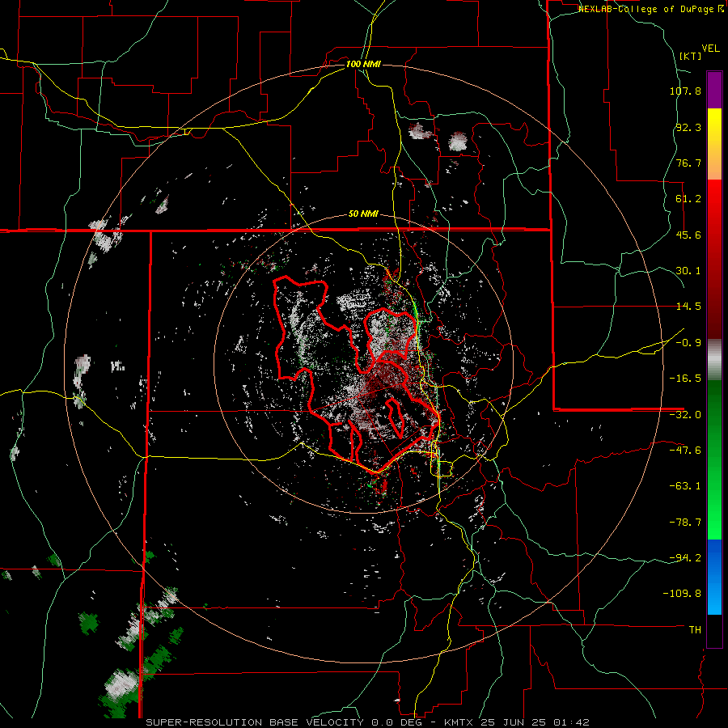Click the purple segment of the color bar
Image resolution: width=728 pixels, height=728 pixels.
pos(714,91)
